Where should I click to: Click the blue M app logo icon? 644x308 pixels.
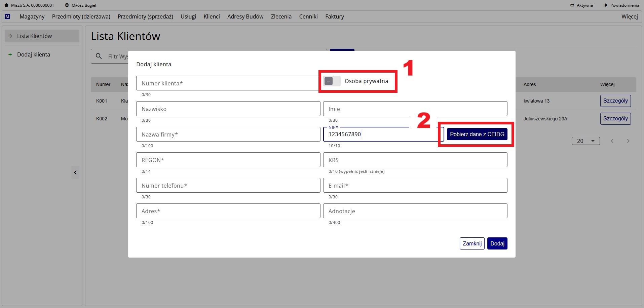(x=7, y=16)
